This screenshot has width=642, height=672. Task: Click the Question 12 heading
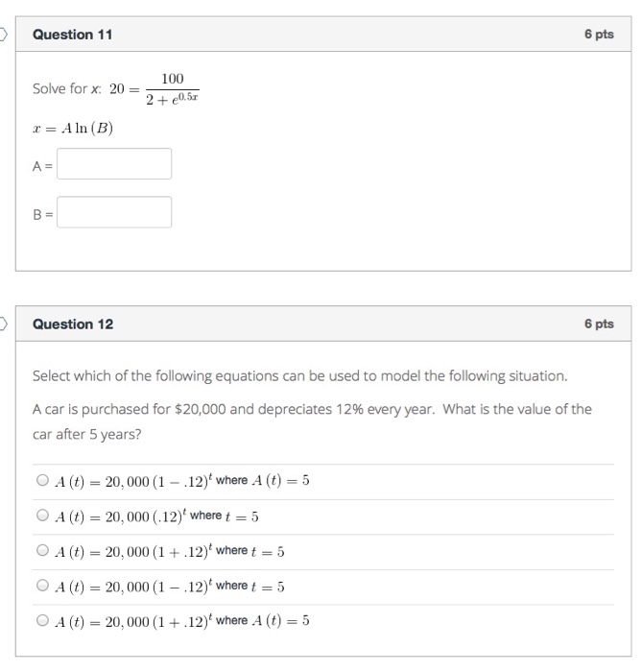[x=73, y=324]
